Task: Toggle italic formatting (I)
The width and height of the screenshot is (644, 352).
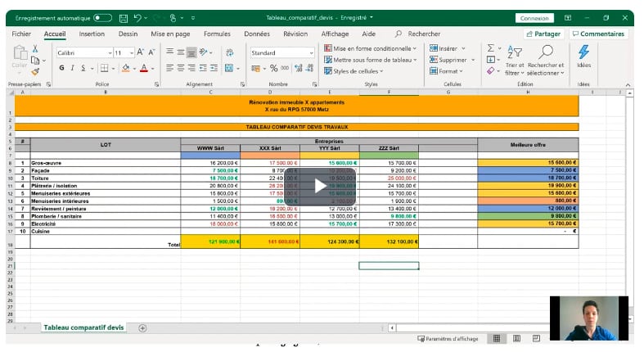Action: click(x=73, y=68)
